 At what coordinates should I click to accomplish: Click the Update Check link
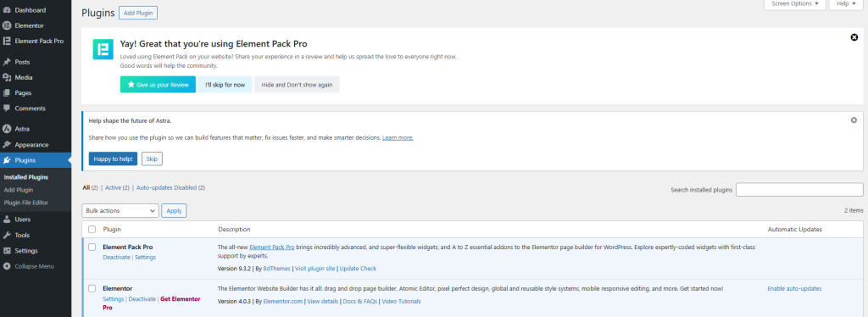[x=358, y=269]
